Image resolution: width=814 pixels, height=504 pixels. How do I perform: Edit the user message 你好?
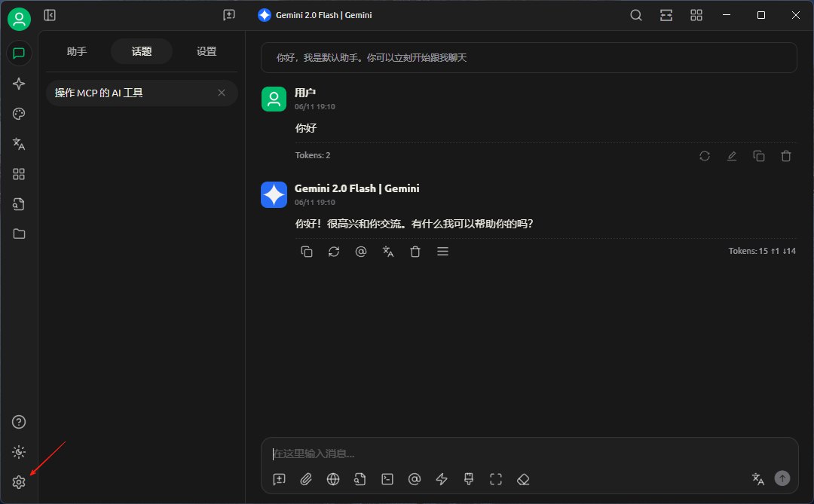click(x=731, y=156)
